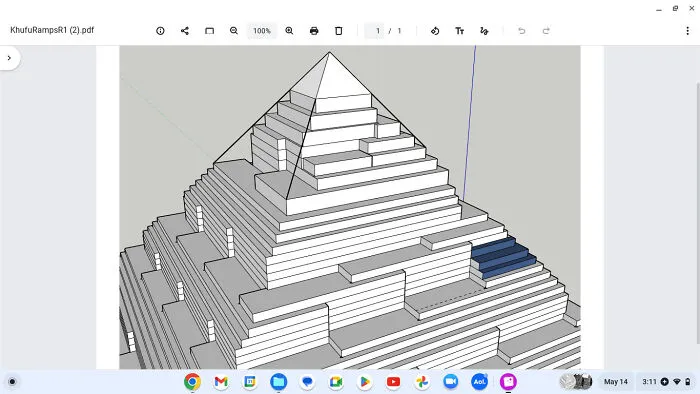The width and height of the screenshot is (700, 394).
Task: Expand the left sidebar panel
Action: [9, 58]
